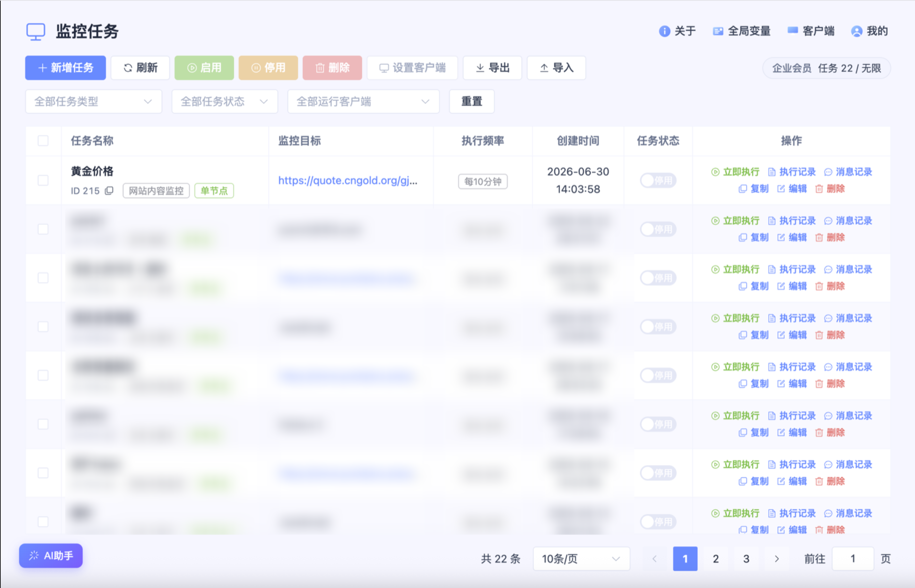Click the 执行频率 column header
Viewport: 915px width, 588px height.
coord(483,141)
